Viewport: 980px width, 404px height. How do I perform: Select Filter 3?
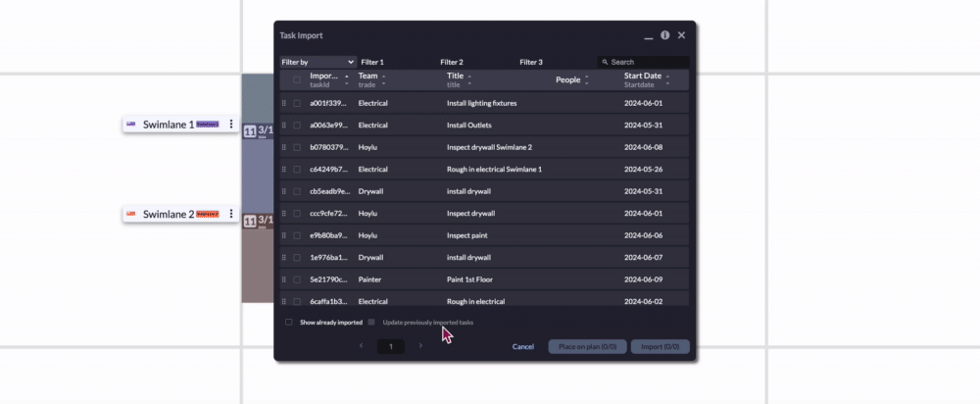(531, 62)
